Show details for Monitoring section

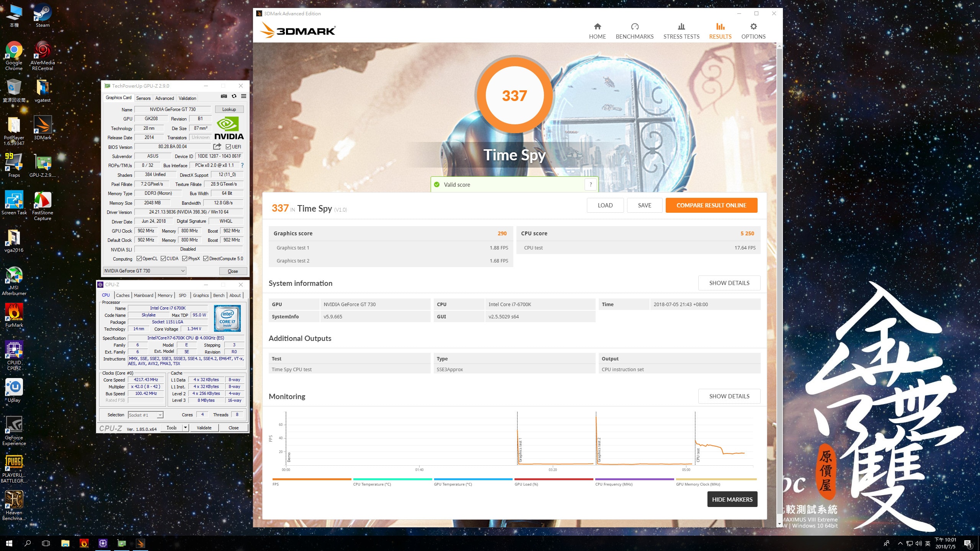tap(729, 396)
